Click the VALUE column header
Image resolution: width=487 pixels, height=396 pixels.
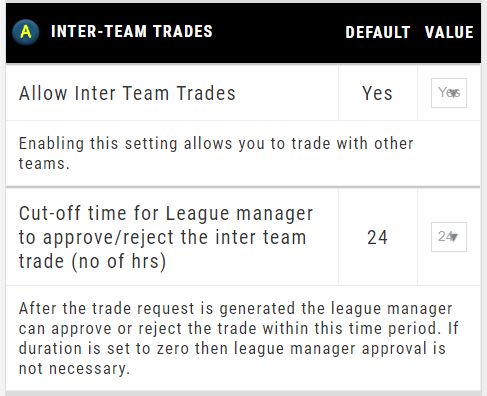[x=449, y=32]
